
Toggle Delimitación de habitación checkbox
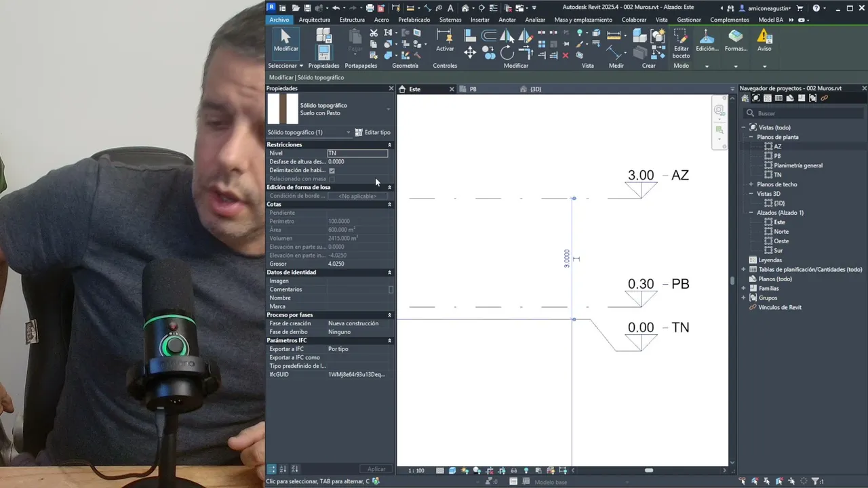pyautogui.click(x=332, y=171)
